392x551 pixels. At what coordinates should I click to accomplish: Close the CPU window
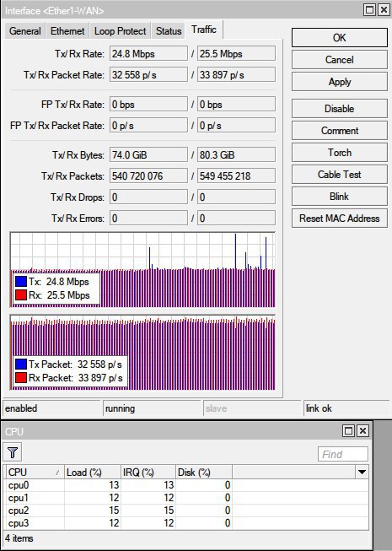362,430
